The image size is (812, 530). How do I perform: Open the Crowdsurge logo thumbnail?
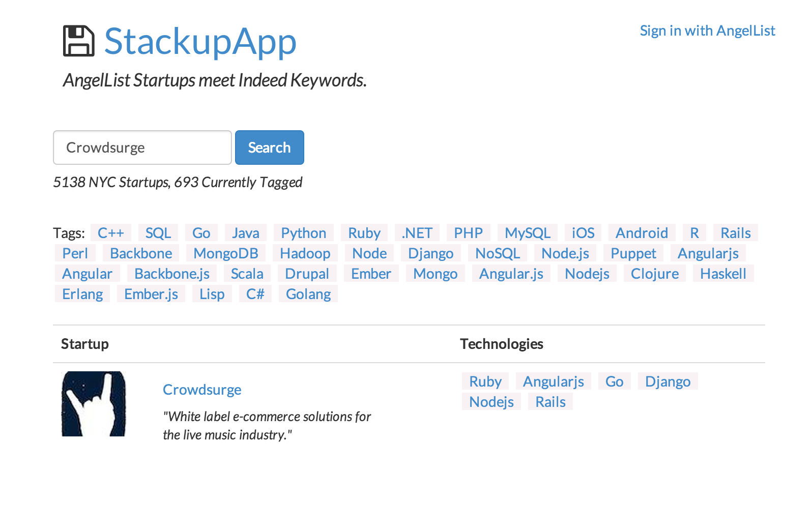click(94, 404)
